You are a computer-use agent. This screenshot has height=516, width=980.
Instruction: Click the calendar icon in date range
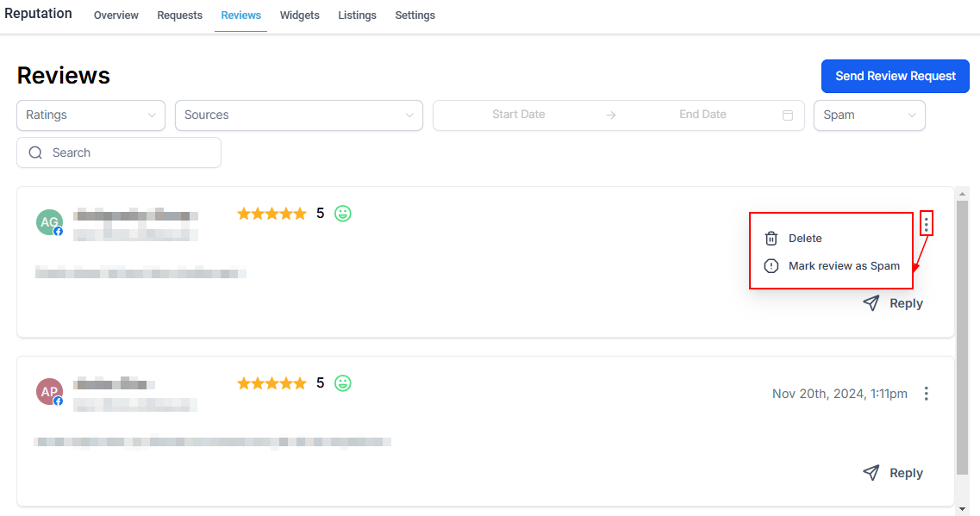point(787,115)
